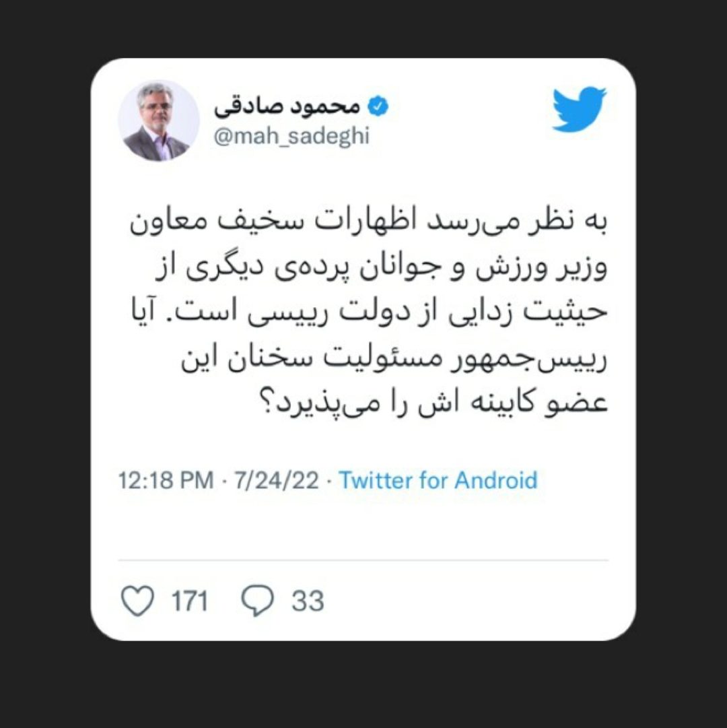
Task: Open the Twitter for Android source link
Action: (x=438, y=480)
